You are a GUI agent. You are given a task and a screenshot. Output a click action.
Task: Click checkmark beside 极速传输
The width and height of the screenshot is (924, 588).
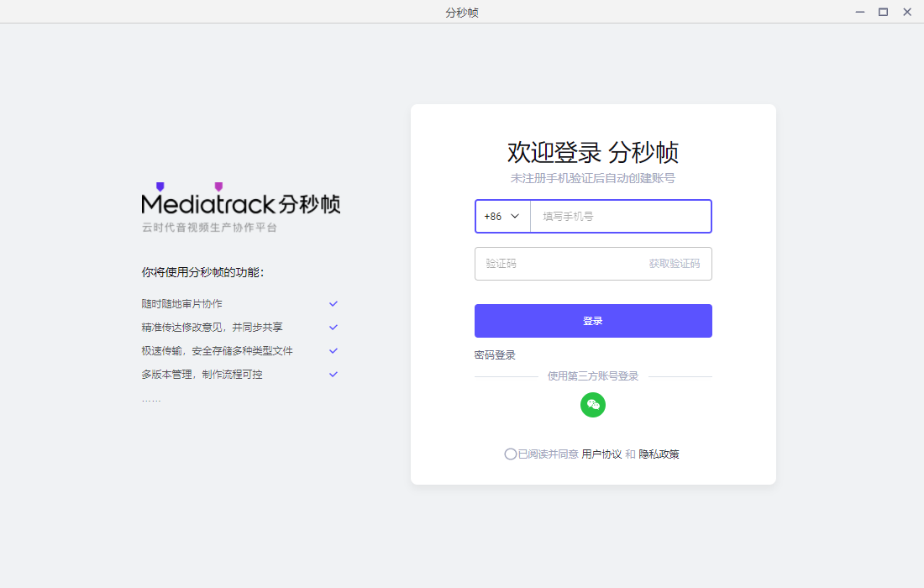[333, 350]
